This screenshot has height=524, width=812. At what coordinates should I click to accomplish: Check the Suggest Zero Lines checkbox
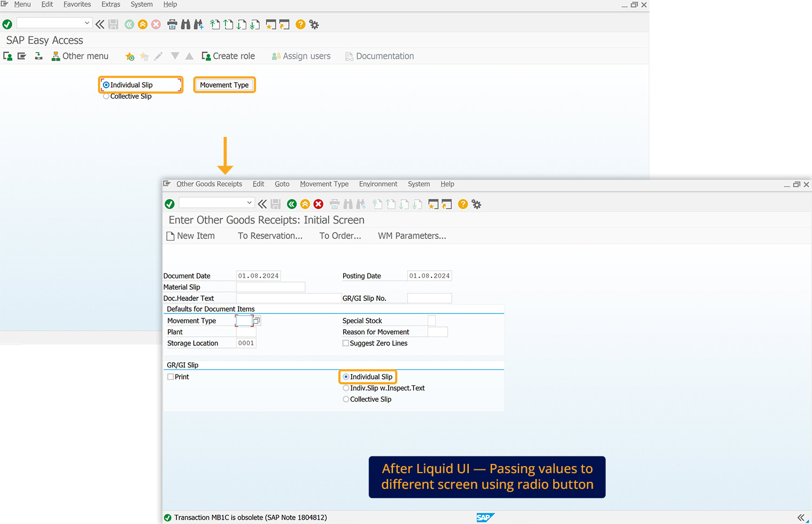(x=345, y=343)
